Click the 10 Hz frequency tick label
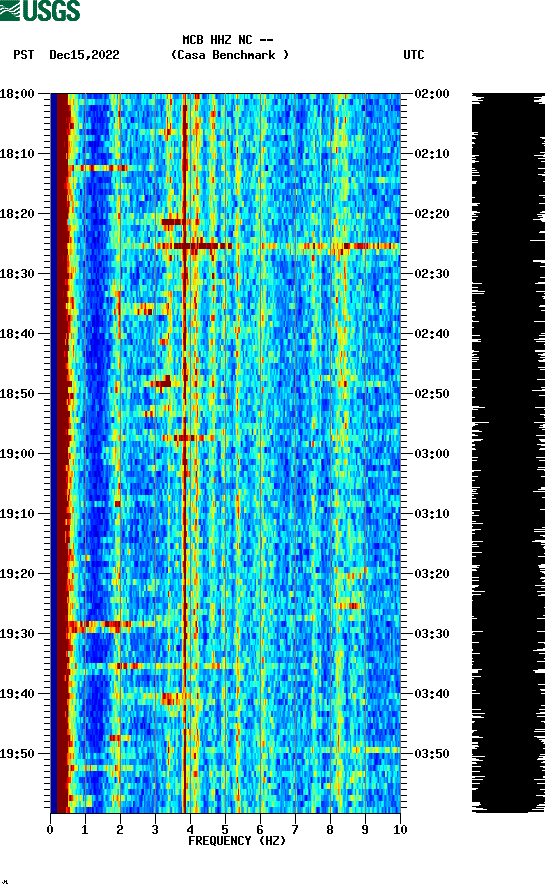Image resolution: width=552 pixels, height=893 pixels. click(x=400, y=830)
